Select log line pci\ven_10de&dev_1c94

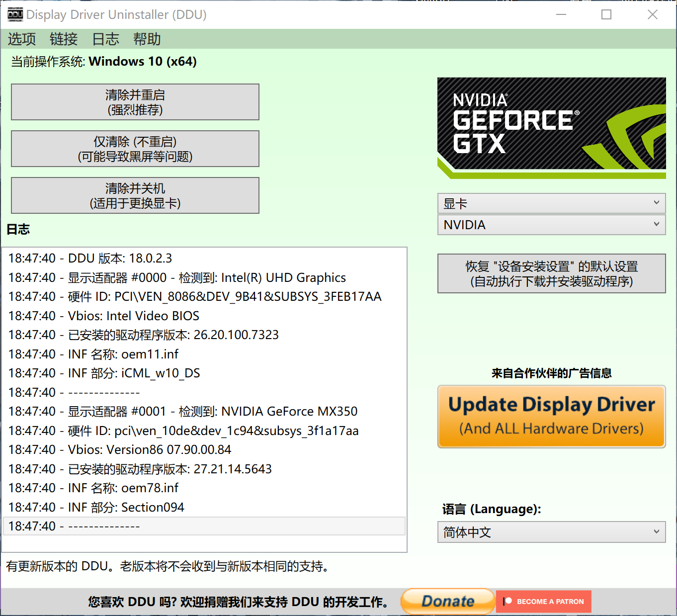(x=204, y=431)
